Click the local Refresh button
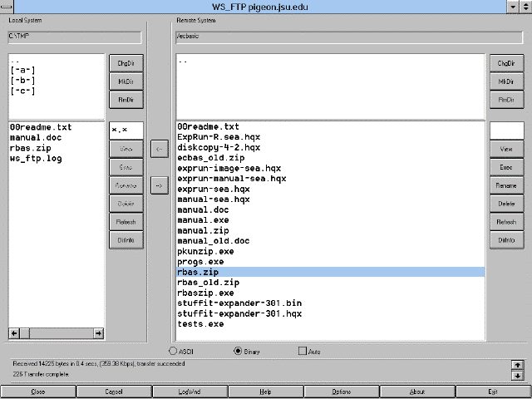 (x=126, y=222)
